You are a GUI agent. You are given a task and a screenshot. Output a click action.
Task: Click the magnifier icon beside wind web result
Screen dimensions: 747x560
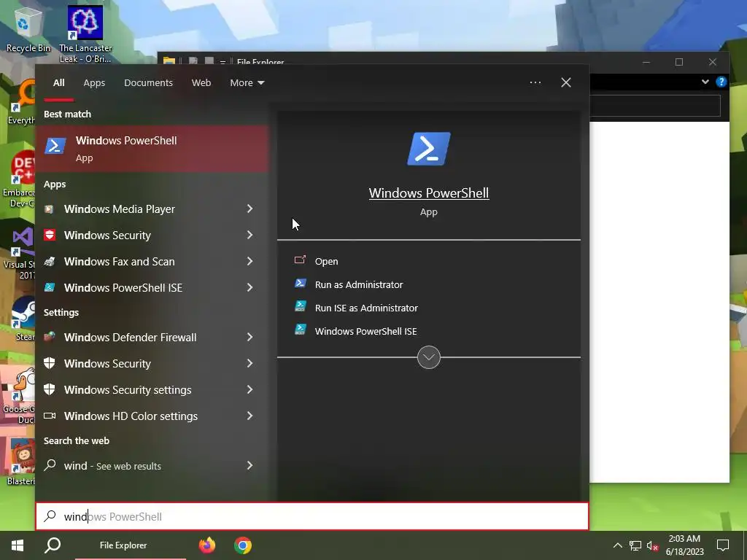click(50, 465)
